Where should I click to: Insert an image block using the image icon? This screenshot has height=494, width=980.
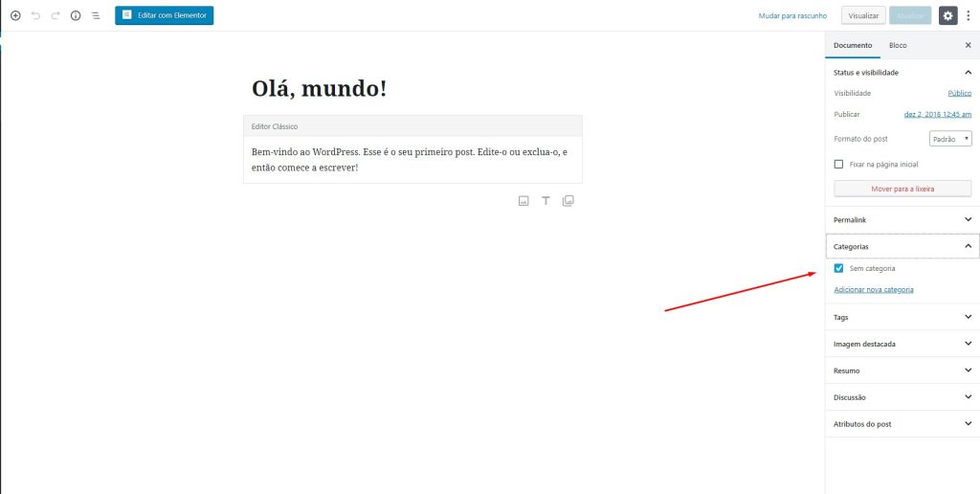523,201
